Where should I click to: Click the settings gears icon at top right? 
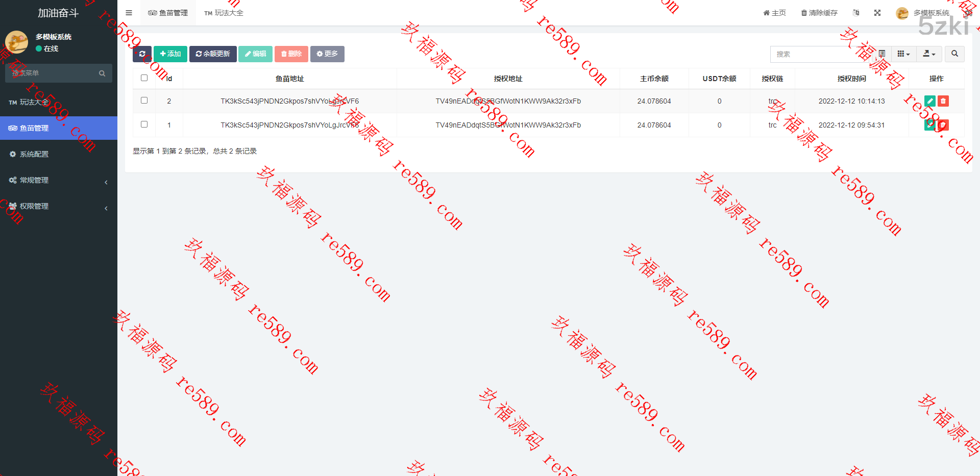pos(968,13)
